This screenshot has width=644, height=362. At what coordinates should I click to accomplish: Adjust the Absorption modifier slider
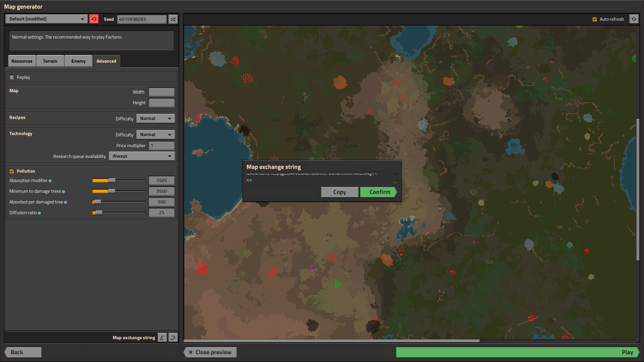[119, 181]
